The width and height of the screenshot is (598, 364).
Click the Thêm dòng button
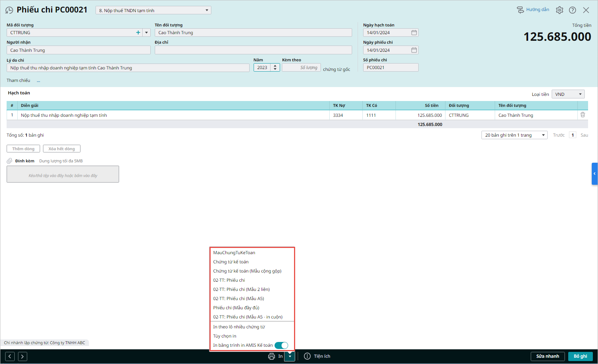(x=23, y=149)
